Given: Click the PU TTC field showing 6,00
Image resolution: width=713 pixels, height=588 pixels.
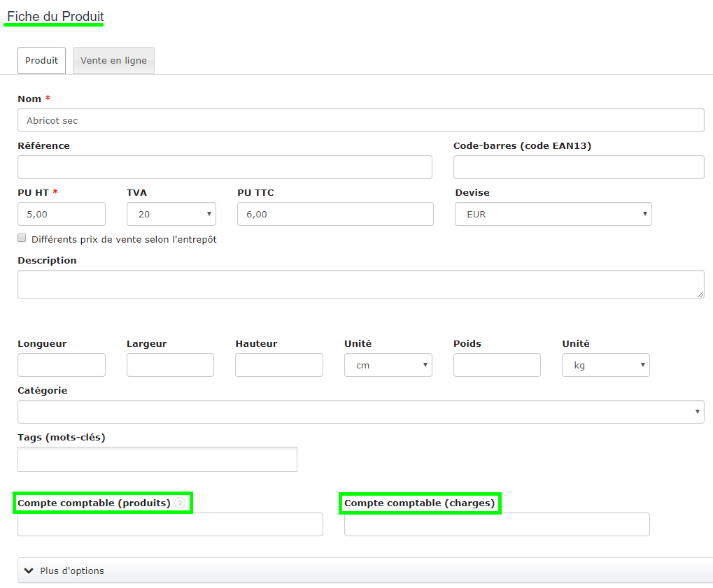Looking at the screenshot, I should 334,214.
